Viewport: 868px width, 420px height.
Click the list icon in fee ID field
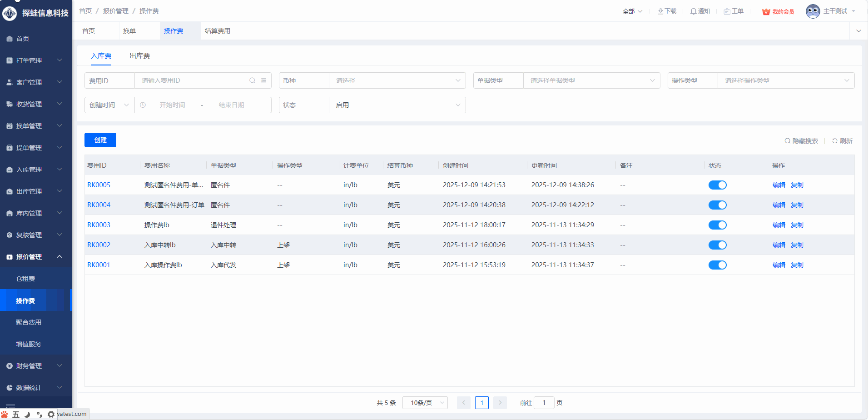click(263, 80)
